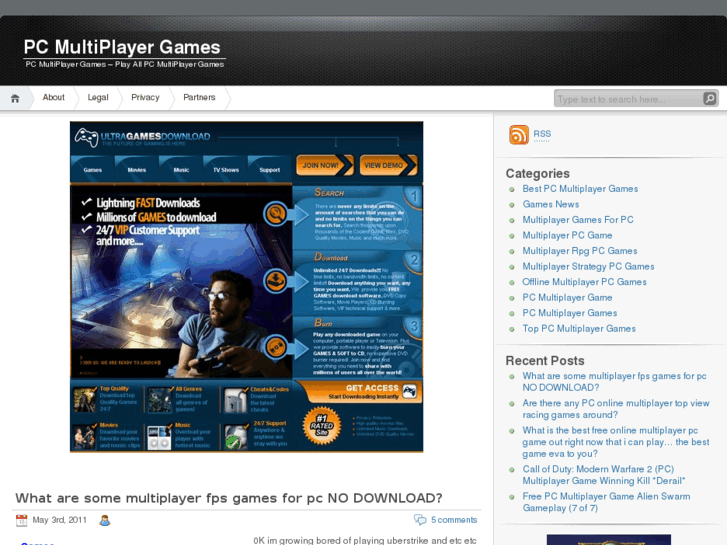Go to the home page icon
The width and height of the screenshot is (727, 545).
coord(15,98)
